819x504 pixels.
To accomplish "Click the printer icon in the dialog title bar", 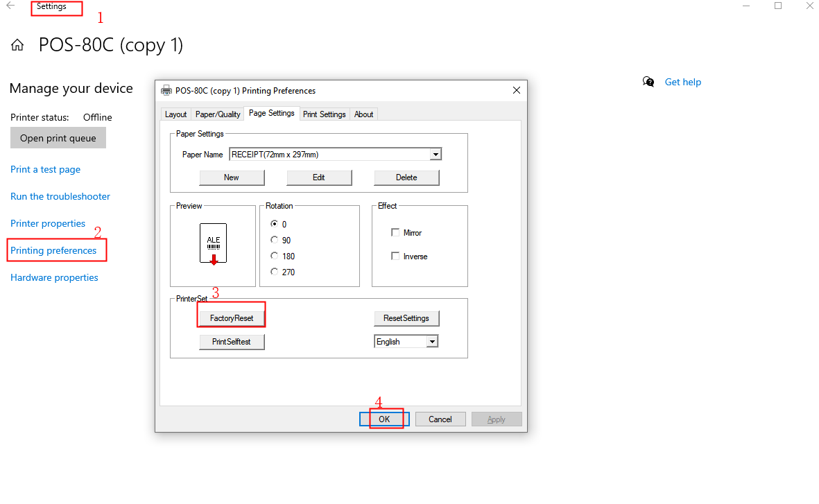I will click(x=166, y=90).
